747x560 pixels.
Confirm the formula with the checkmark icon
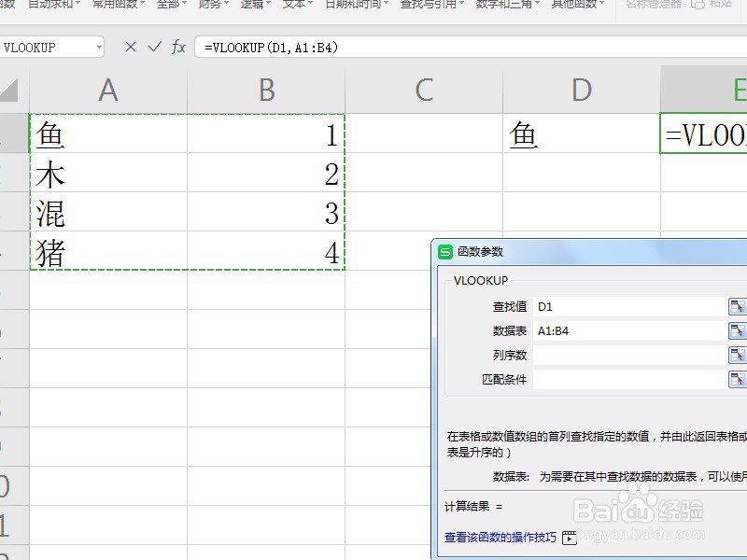coord(153,46)
